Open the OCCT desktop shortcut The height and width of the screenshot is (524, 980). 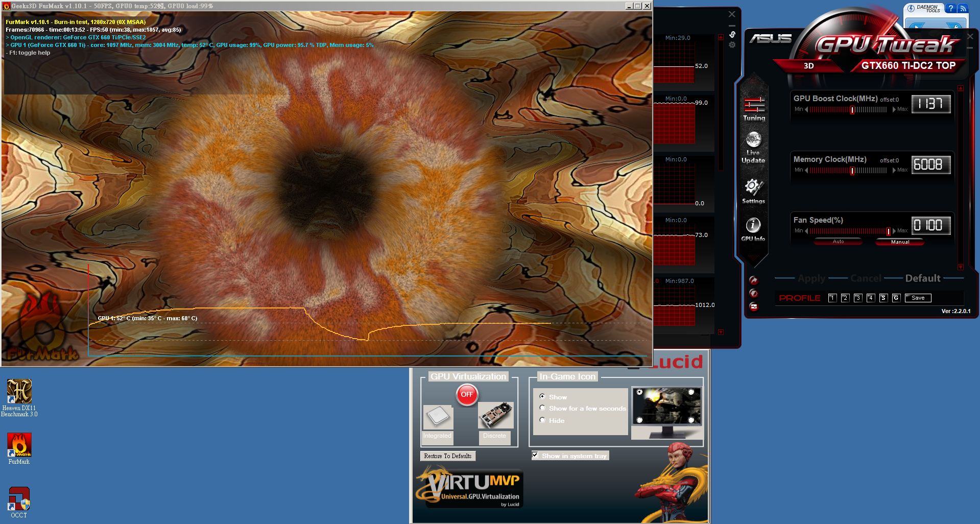19,503
